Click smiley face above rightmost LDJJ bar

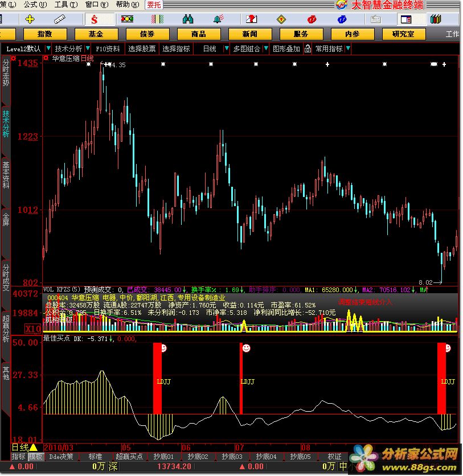coord(448,348)
